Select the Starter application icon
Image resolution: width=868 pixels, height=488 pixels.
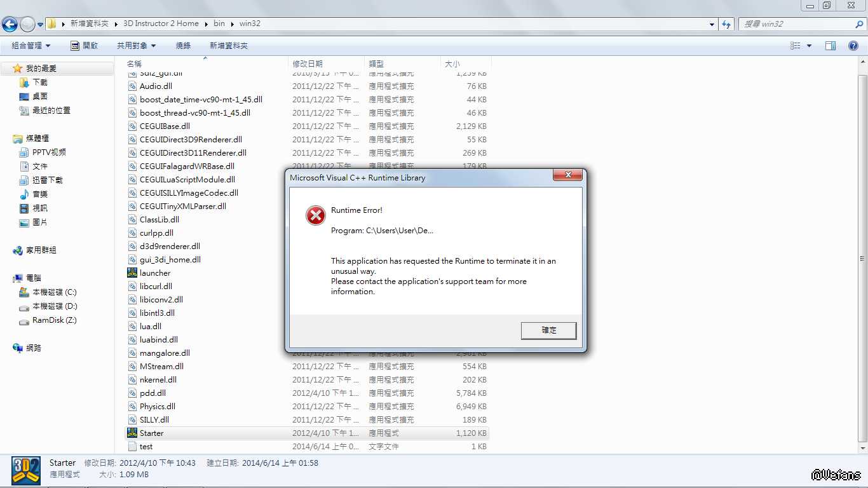tap(132, 433)
